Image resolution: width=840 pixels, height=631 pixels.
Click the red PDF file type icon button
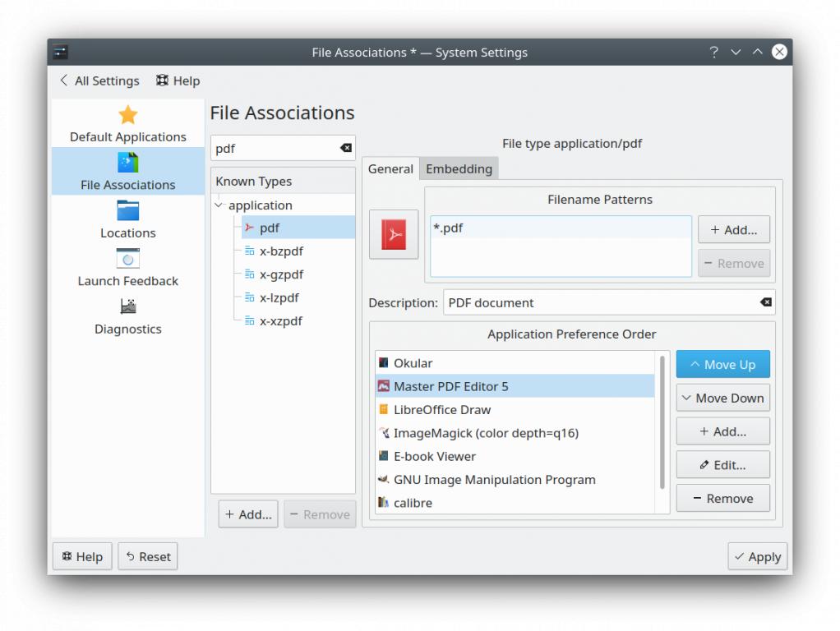click(394, 235)
